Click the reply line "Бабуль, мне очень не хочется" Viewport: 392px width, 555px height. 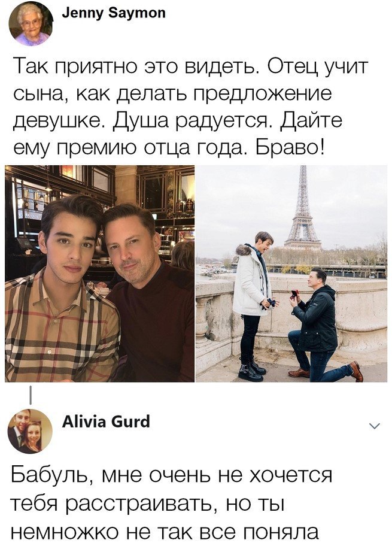click(x=172, y=475)
